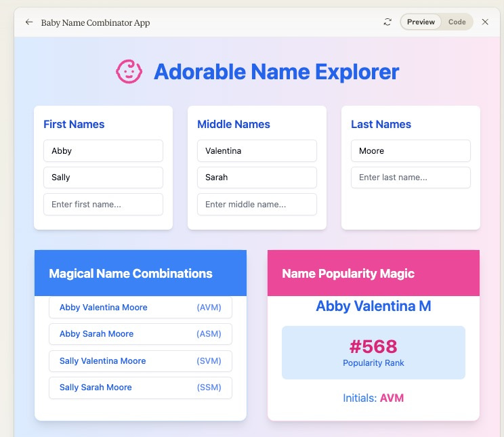Image resolution: width=504 pixels, height=437 pixels.
Task: Click the Abby Valentina M name heading
Action: [373, 306]
